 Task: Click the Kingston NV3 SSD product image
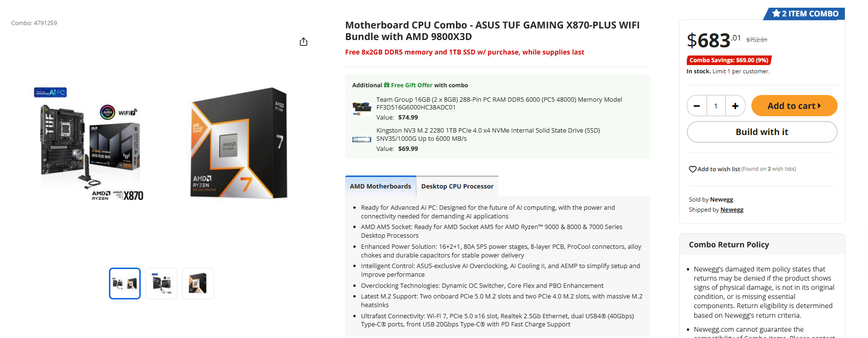tap(361, 139)
